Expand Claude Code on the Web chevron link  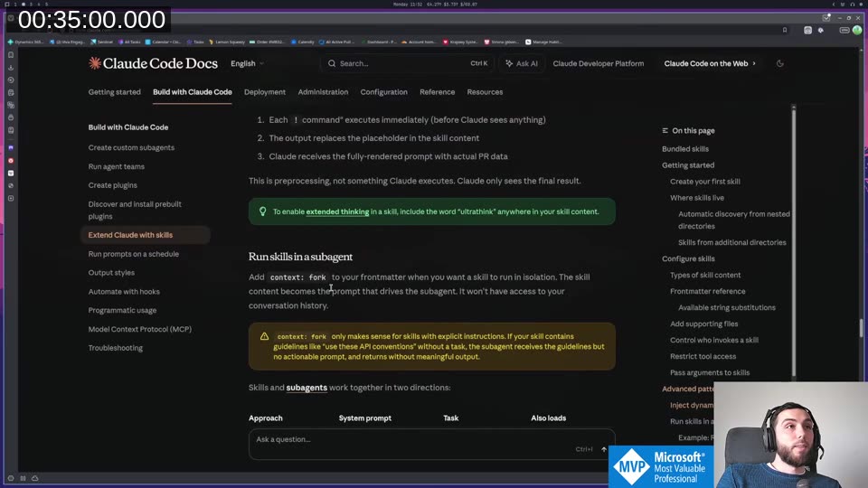[x=710, y=63]
